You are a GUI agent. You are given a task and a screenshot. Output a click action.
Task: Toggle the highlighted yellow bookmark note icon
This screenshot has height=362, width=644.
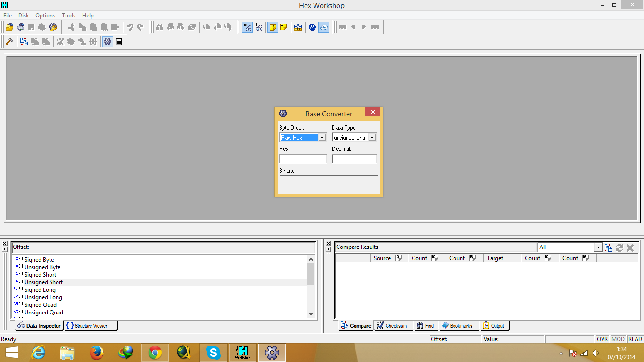(272, 27)
